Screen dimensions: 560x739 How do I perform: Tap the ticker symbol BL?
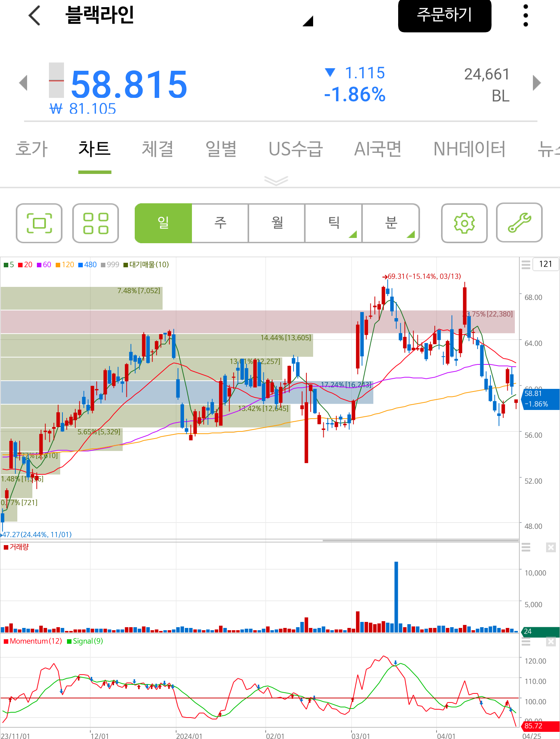501,96
